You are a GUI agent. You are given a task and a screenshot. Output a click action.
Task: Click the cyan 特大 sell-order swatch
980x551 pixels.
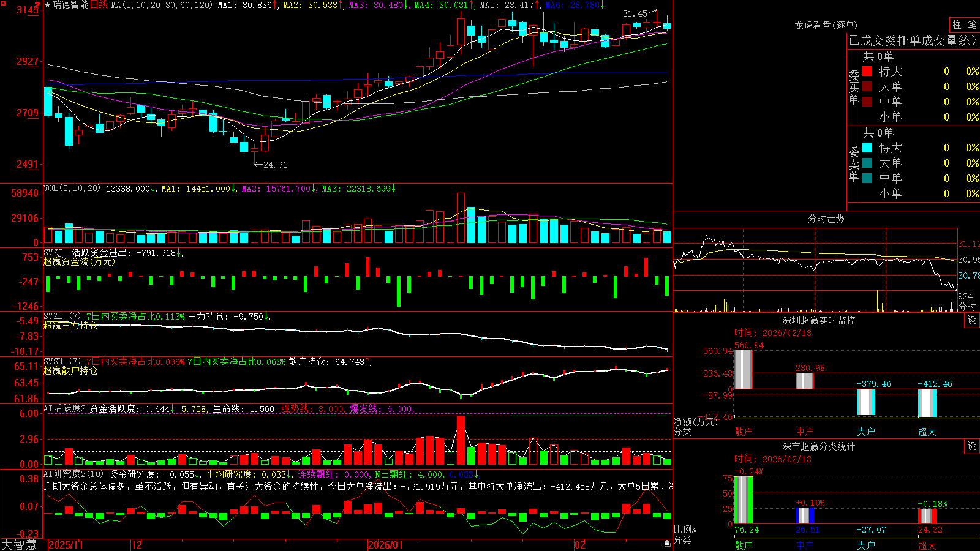click(867, 148)
